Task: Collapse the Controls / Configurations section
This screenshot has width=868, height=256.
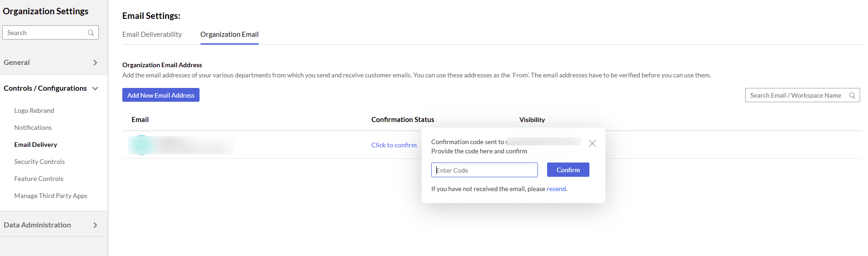Action: point(95,88)
